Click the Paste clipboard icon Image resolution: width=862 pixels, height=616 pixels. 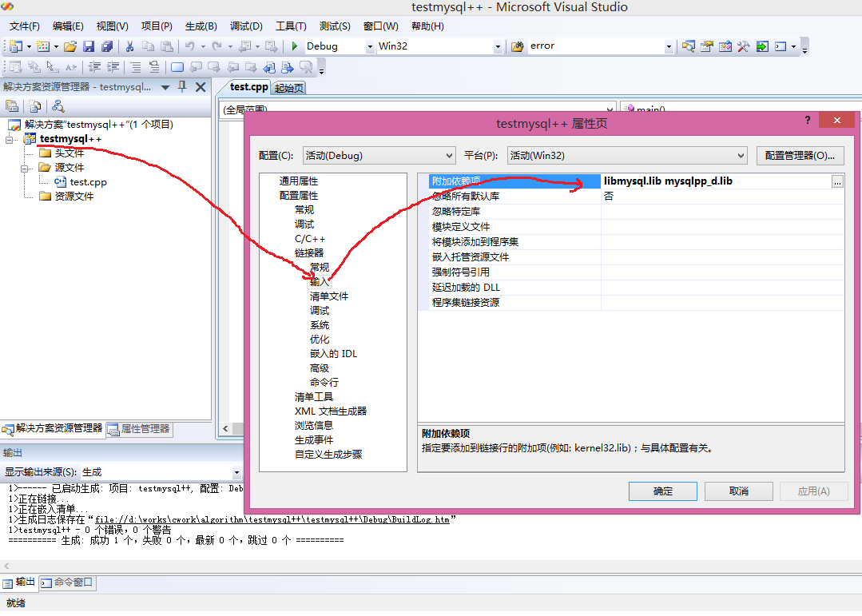(167, 46)
